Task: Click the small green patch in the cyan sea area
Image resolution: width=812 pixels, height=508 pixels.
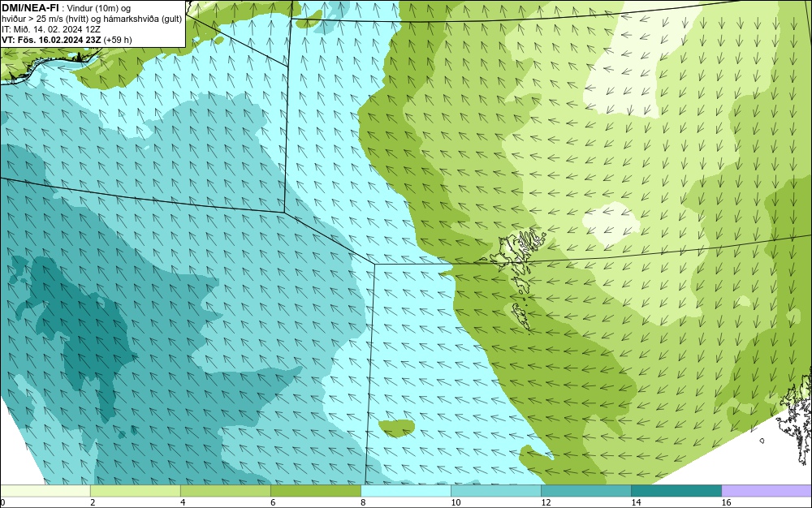Action: pyautogui.click(x=397, y=428)
